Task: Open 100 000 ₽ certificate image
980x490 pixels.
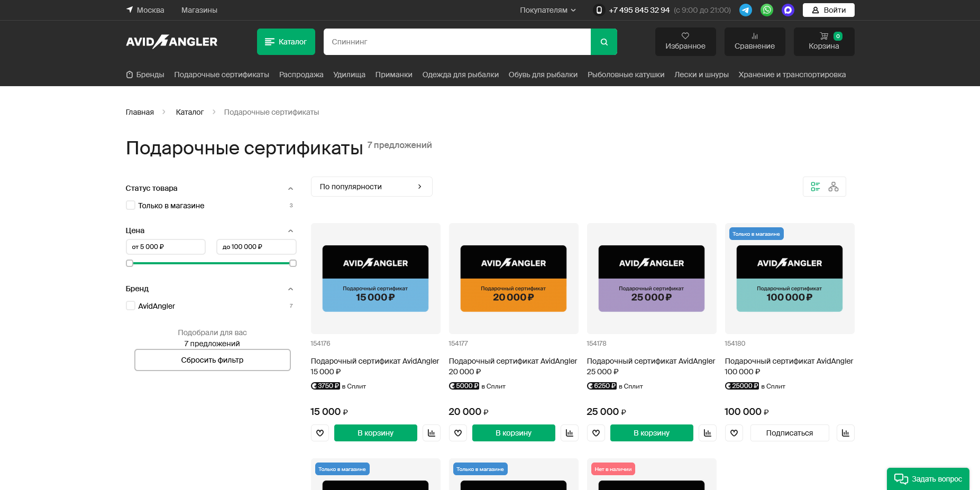Action: coord(790,279)
